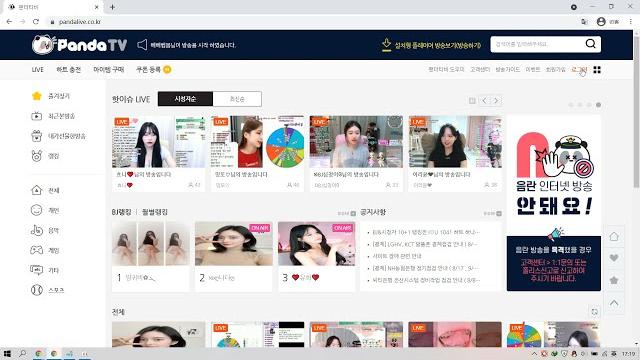The width and height of the screenshot is (640, 360).
Task: Open the 이벤트 link
Action: click(x=533, y=70)
